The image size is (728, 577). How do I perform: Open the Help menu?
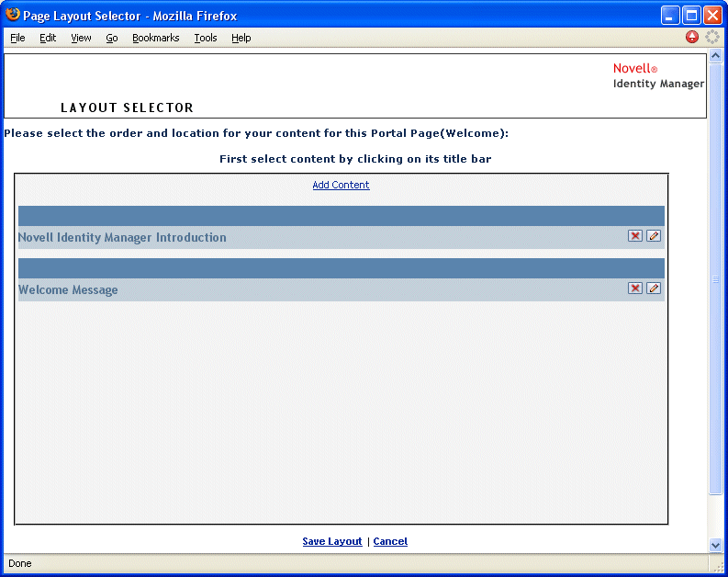click(x=241, y=38)
